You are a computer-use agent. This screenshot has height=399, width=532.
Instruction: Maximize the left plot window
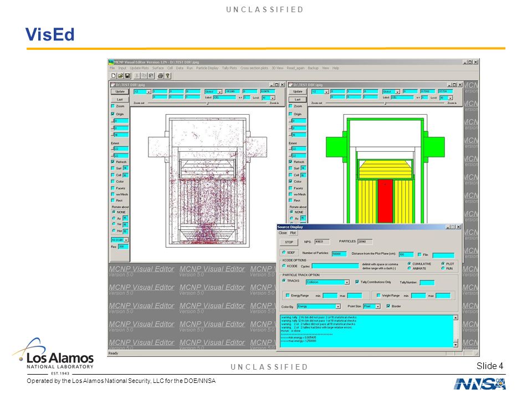[277, 85]
